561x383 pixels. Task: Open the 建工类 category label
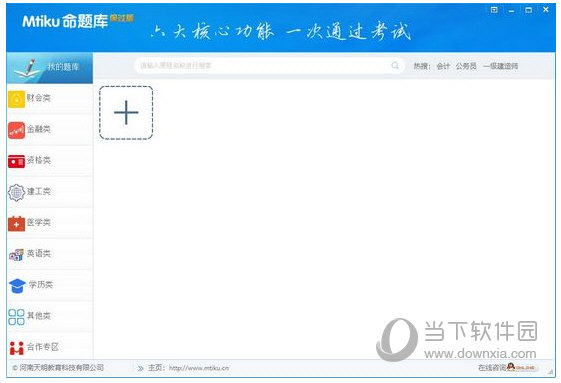coord(39,191)
